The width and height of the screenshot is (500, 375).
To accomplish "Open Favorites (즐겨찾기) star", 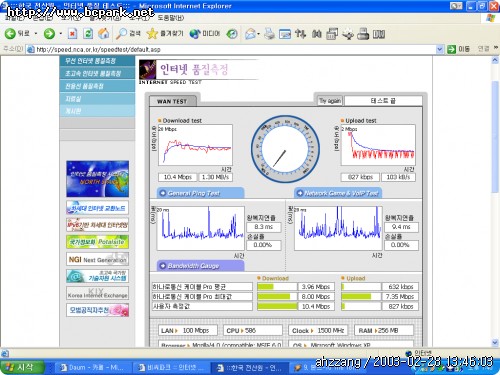I will click(165, 33).
